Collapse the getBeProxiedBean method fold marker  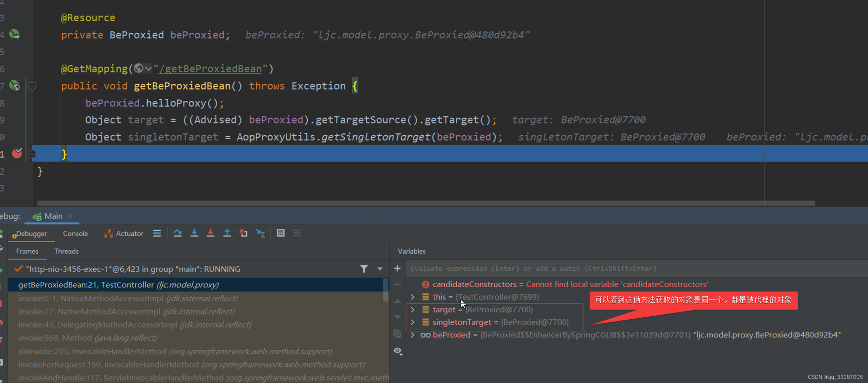[32, 86]
